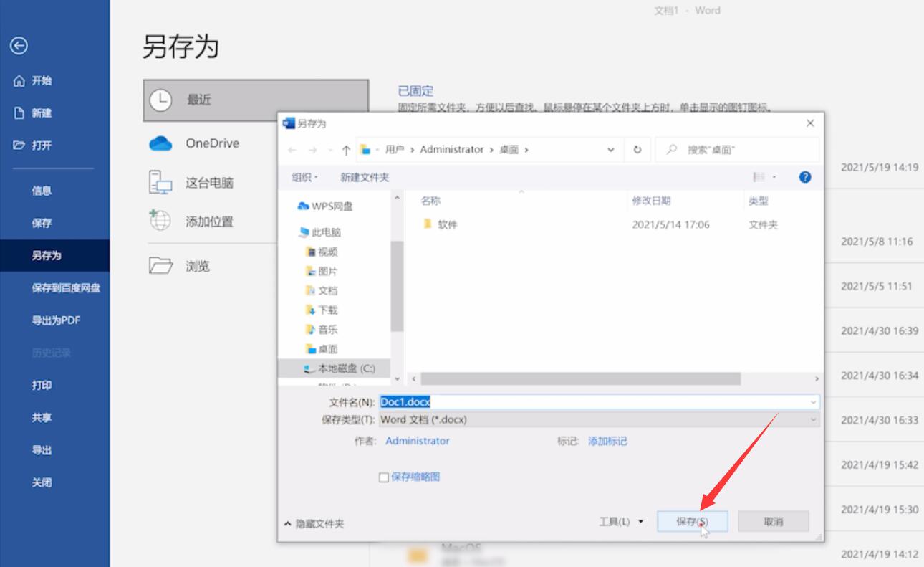Select WPS网盘 in navigation tree

[x=325, y=206]
